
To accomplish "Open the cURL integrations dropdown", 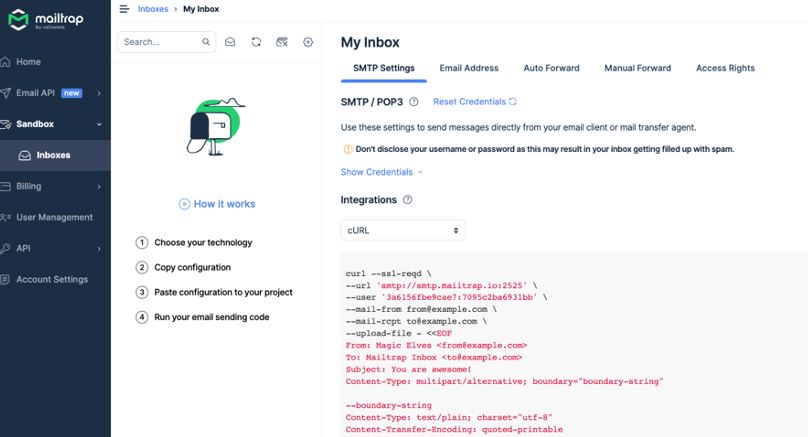I will (402, 230).
